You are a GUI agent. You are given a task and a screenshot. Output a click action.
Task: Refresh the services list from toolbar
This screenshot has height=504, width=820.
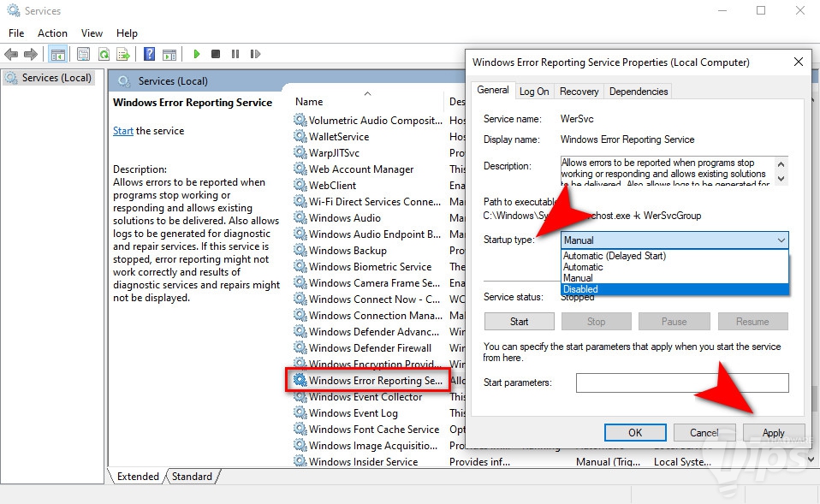(104, 54)
